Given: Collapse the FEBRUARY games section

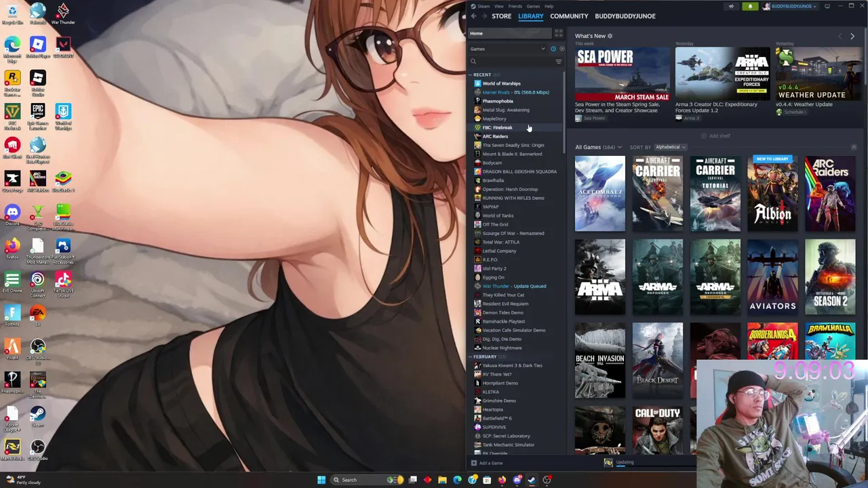Looking at the screenshot, I should point(471,357).
